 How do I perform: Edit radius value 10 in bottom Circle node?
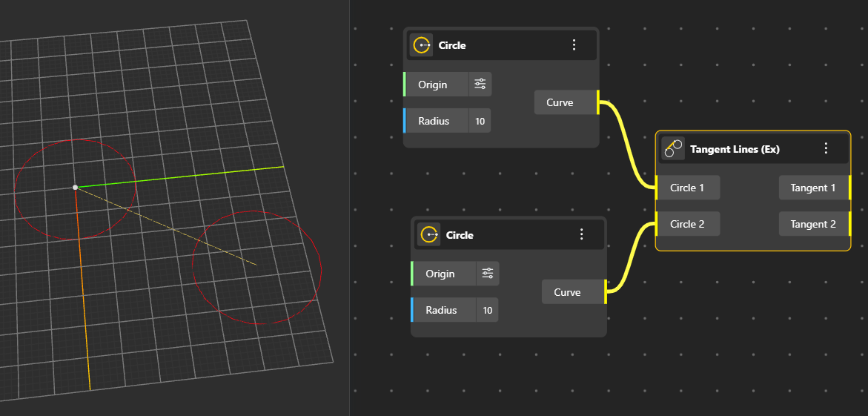[488, 310]
